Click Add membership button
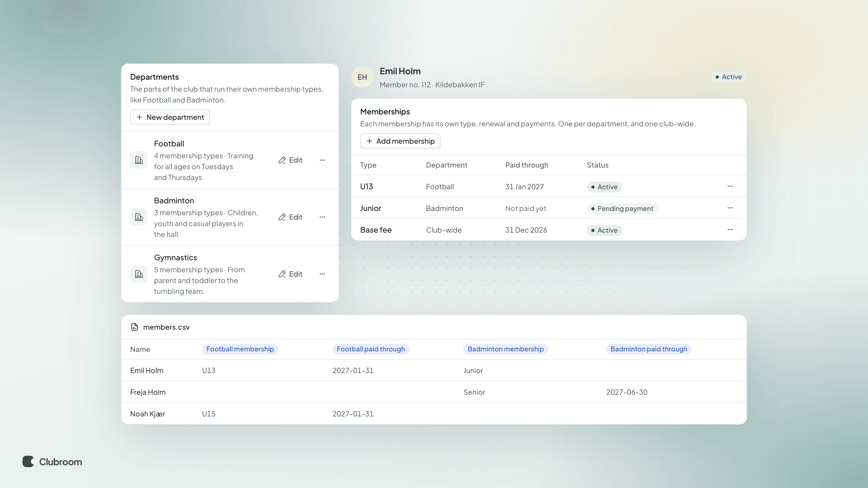868x488 pixels. [400, 141]
